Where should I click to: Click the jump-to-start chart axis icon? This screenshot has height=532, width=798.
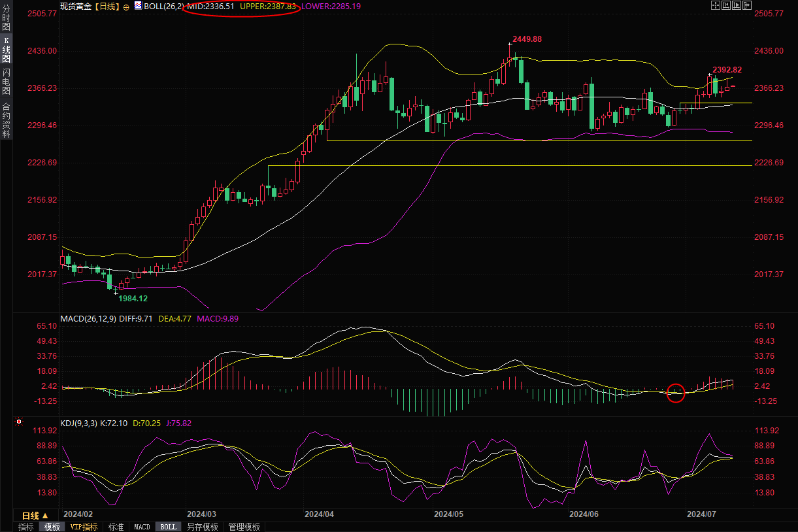pos(725,5)
